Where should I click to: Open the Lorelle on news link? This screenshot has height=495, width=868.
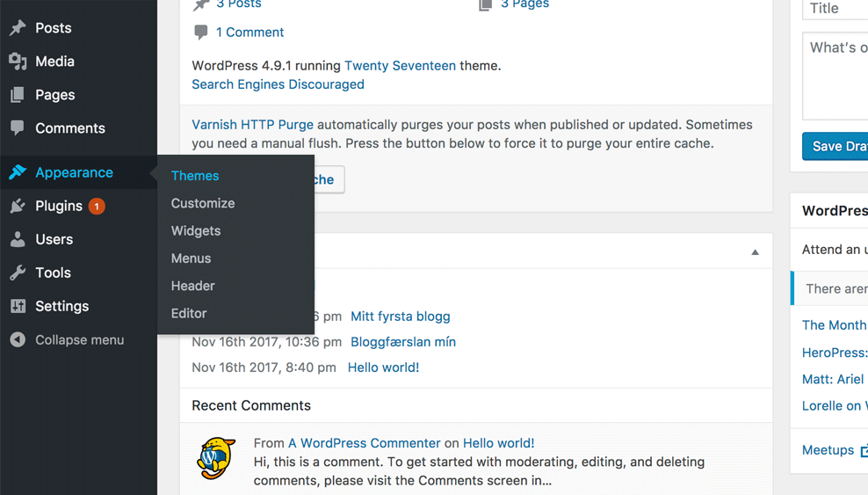(835, 406)
